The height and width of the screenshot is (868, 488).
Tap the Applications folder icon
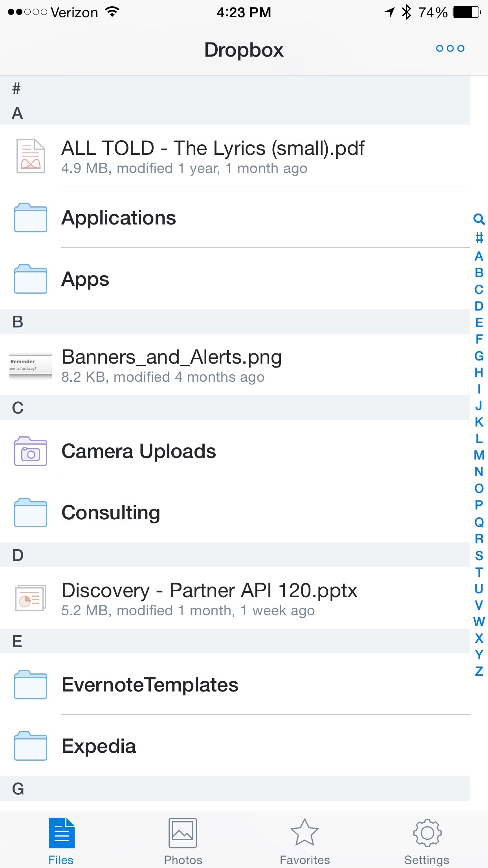(31, 217)
